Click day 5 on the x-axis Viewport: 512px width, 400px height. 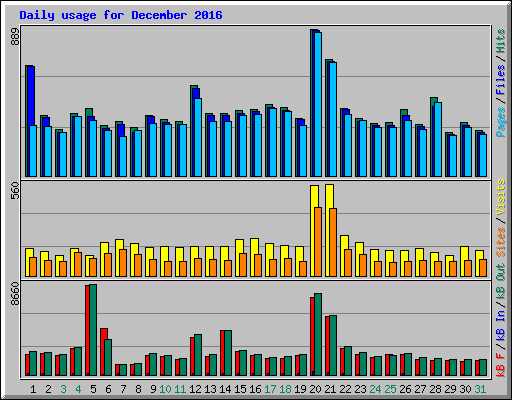(93, 389)
